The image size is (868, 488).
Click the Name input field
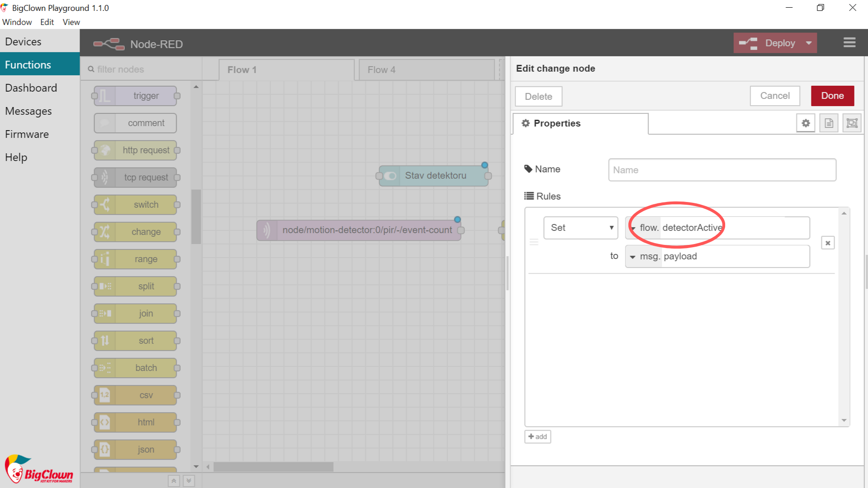(722, 170)
